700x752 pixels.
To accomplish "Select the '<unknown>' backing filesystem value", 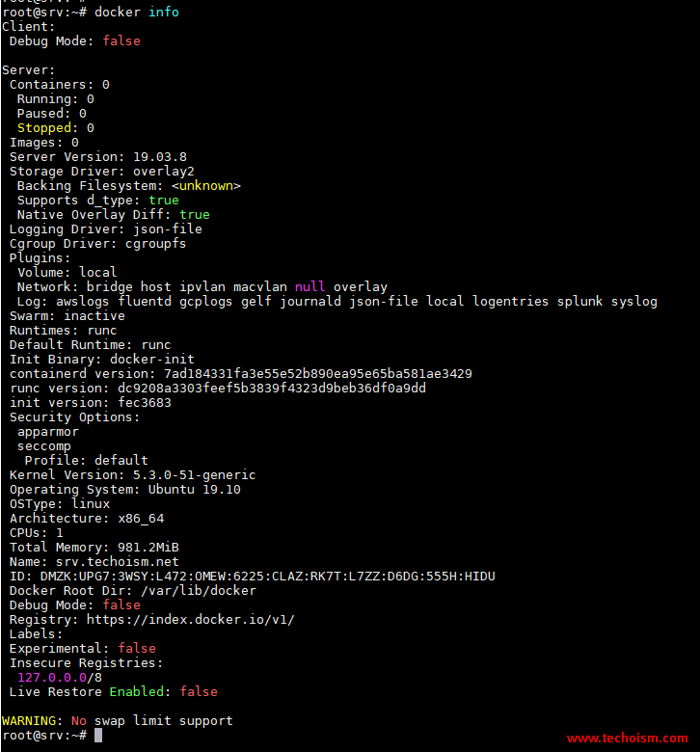I will pos(206,186).
